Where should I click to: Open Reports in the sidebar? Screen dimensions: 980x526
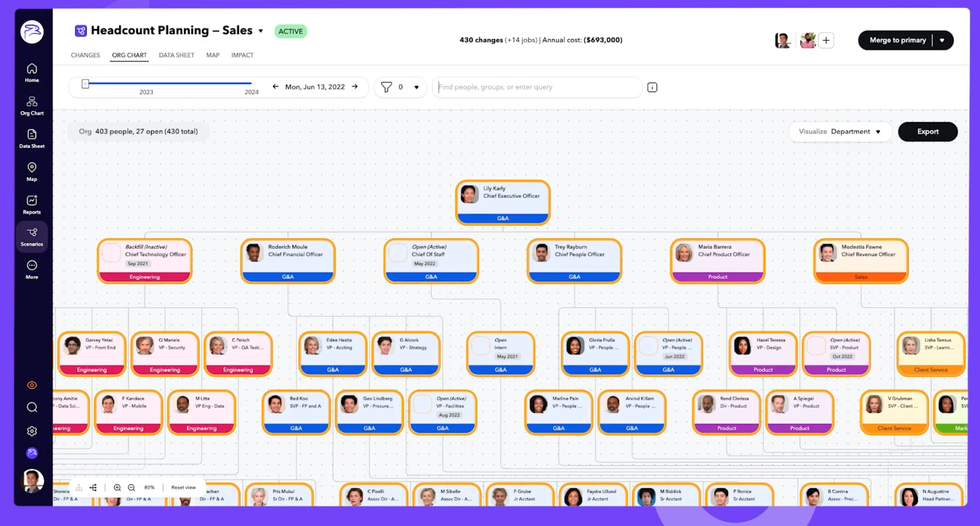32,205
